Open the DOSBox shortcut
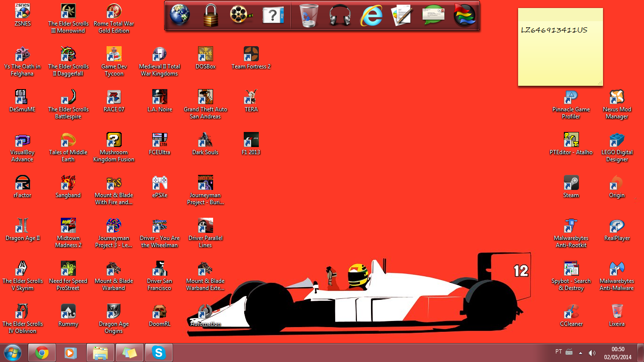Viewport: 644px width, 362px height. pos(206,54)
